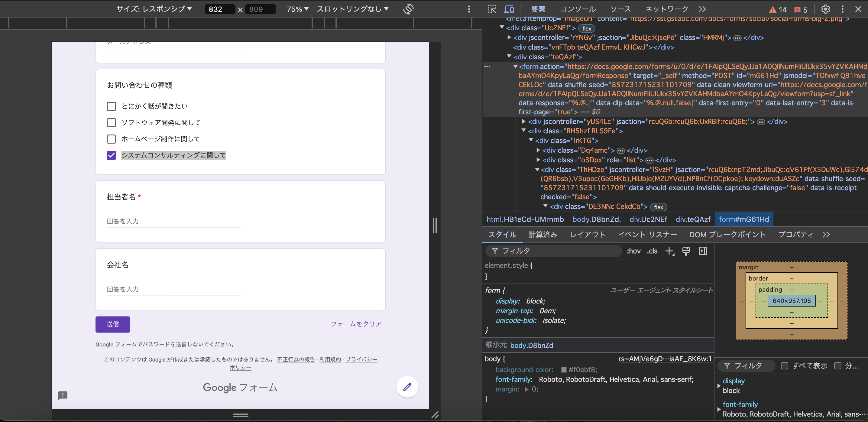Show more styles pane tabs chevron
Image resolution: width=868 pixels, height=422 pixels.
click(826, 235)
